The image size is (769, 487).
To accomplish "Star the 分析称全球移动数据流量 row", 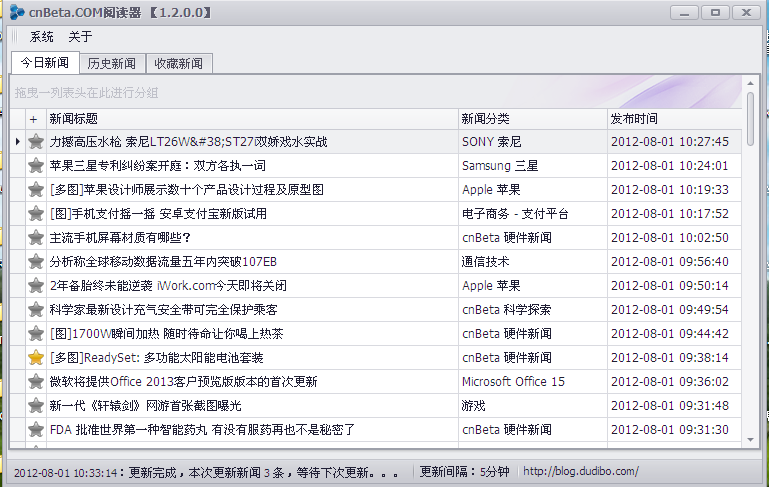I will click(x=36, y=262).
